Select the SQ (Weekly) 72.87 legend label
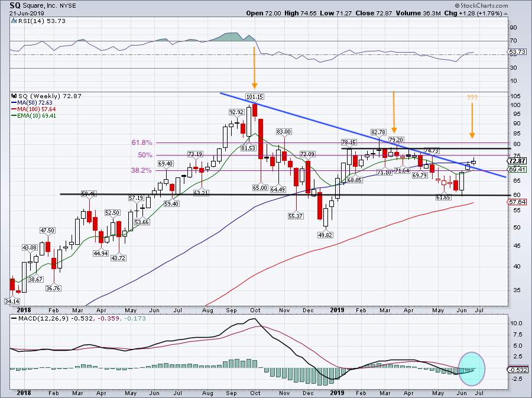The width and height of the screenshot is (532, 398). (x=50, y=96)
